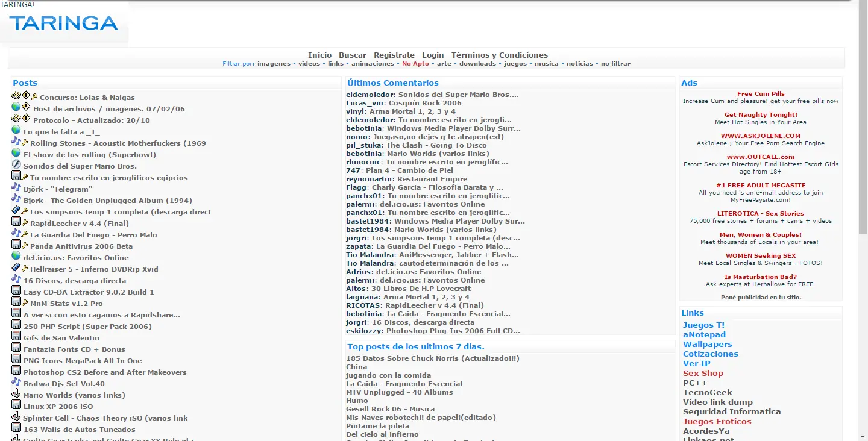Click the globe icon beside 'Host de archivos / imagenes'
868x441 pixels.
(16, 107)
